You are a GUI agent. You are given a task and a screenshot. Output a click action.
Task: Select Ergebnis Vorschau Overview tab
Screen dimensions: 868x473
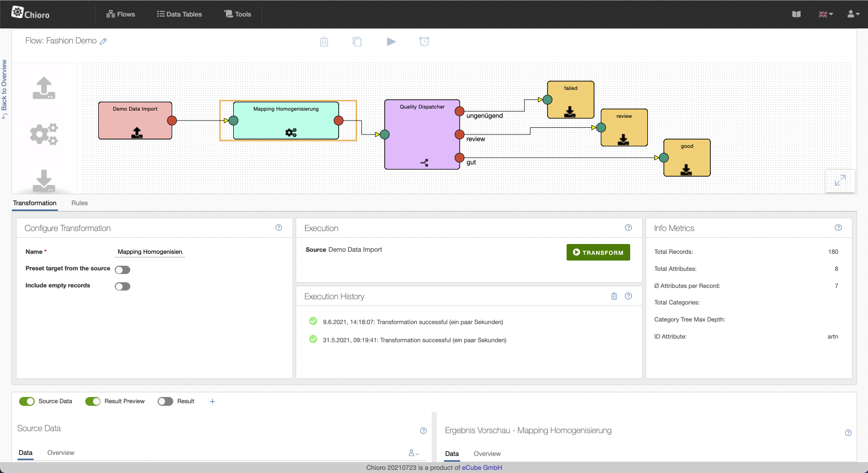(487, 454)
